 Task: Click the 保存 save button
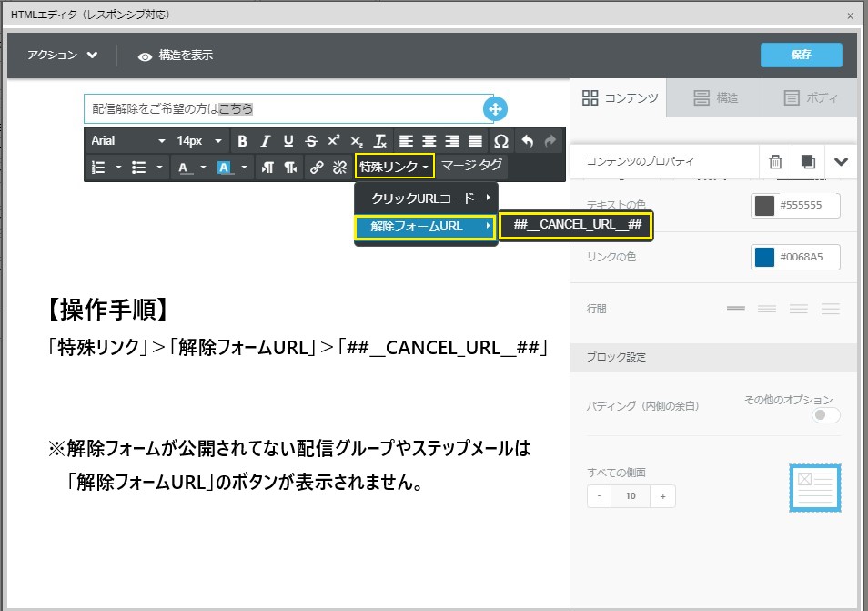[801, 55]
